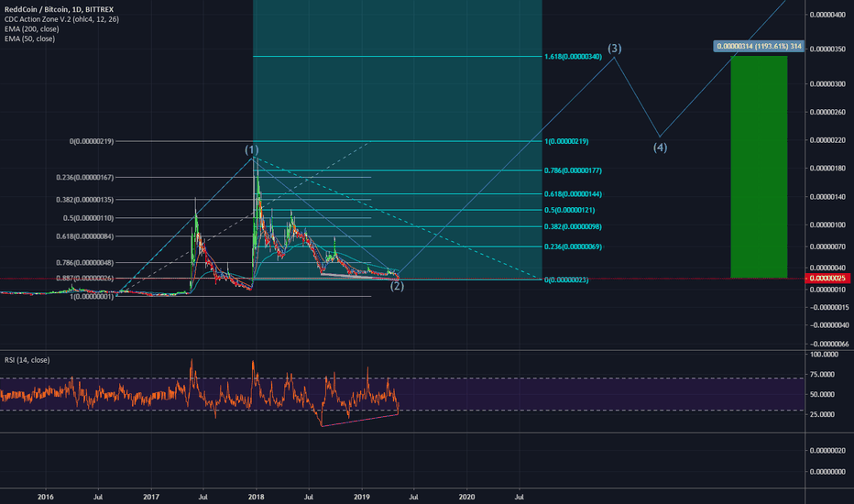The height and width of the screenshot is (504, 854).
Task: Click the 0.00000100 price axis value
Action: click(827, 225)
